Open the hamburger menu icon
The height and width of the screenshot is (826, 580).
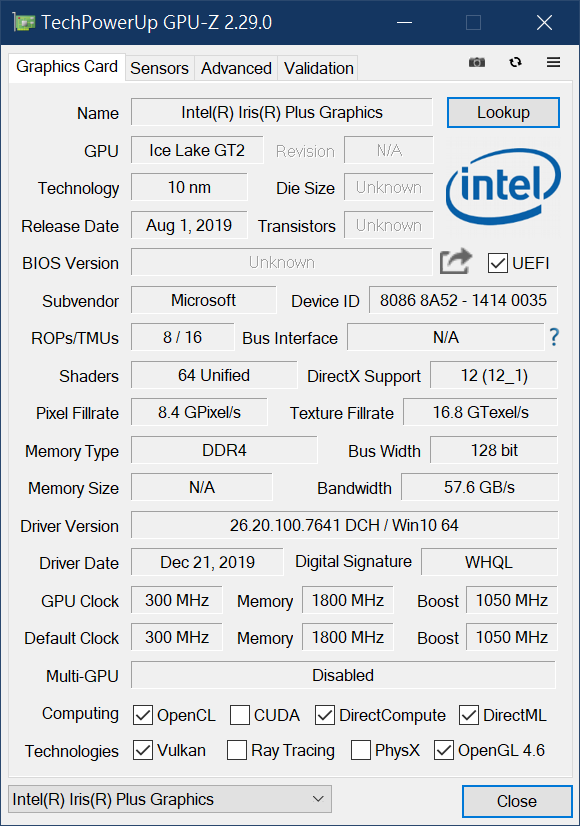click(553, 62)
